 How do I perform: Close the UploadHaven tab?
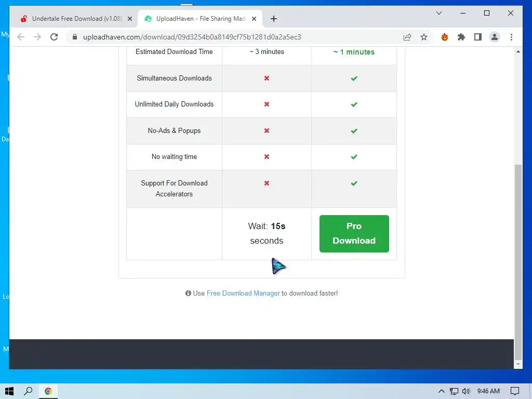pyautogui.click(x=254, y=19)
